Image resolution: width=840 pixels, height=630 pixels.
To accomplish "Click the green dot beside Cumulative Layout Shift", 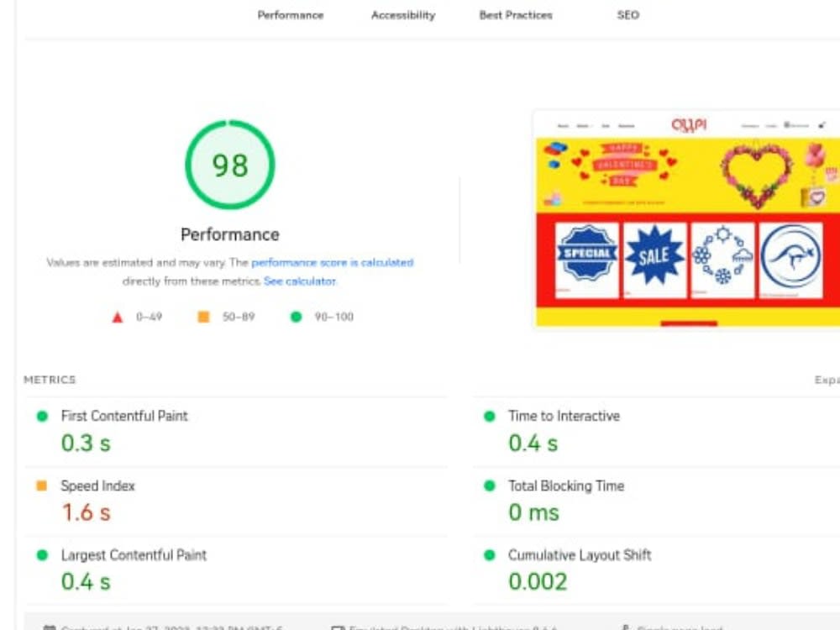I will [489, 555].
